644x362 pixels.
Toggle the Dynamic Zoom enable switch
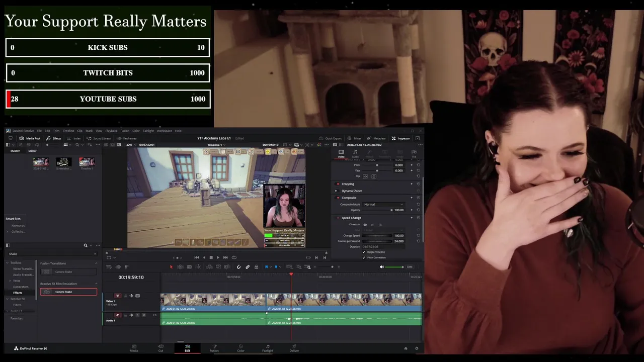click(336, 191)
